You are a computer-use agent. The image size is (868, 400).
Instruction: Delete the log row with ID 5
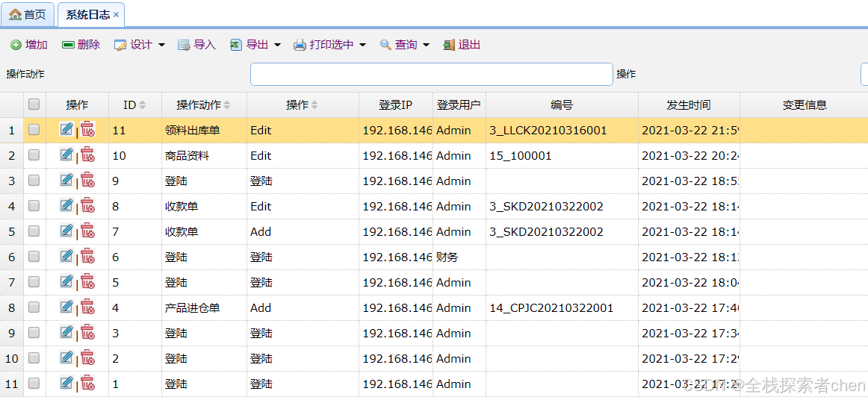87,281
